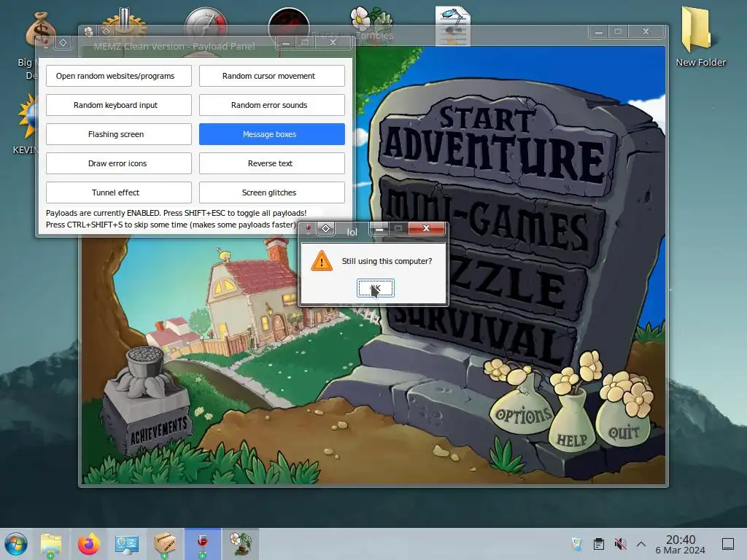The image size is (747, 560).
Task: Click the show desktop button in taskbar
Action: click(728, 544)
